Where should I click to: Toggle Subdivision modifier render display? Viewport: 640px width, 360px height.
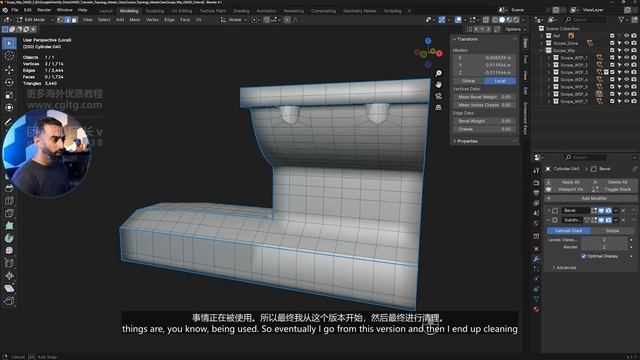(x=609, y=220)
